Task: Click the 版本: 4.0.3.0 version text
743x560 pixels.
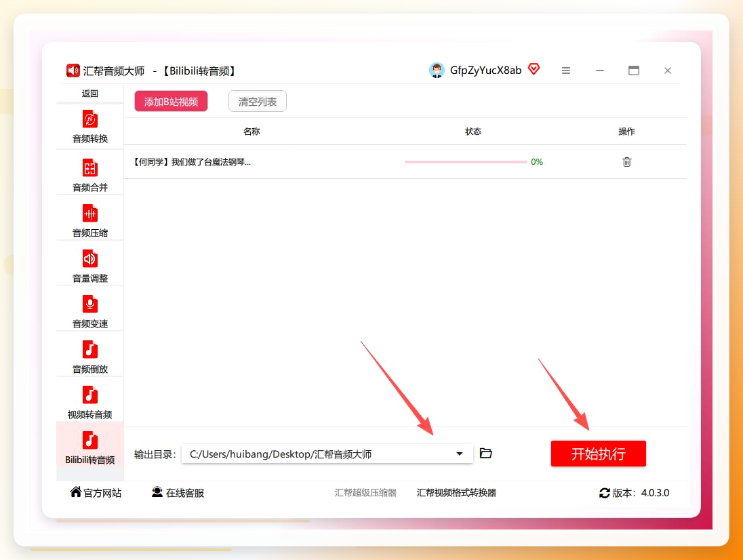Action: pyautogui.click(x=641, y=493)
